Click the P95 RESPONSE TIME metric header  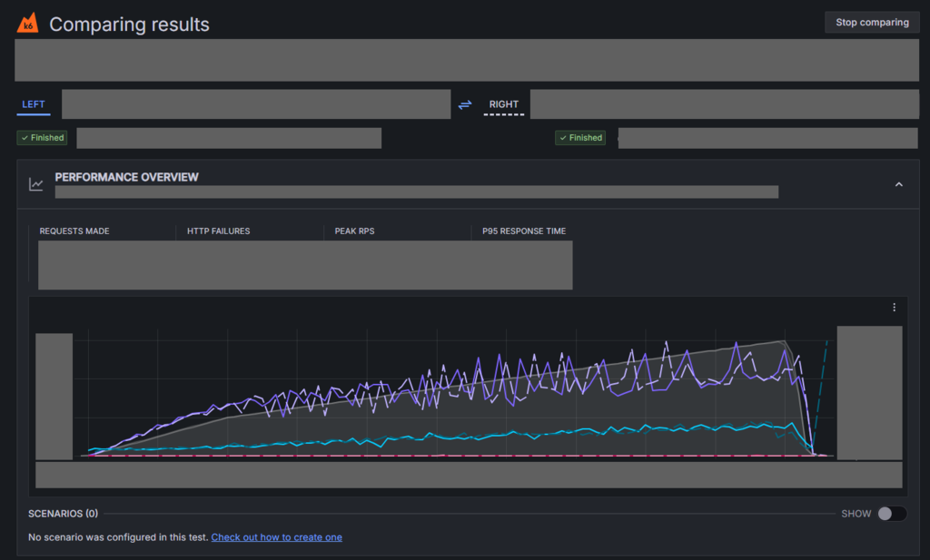(524, 231)
